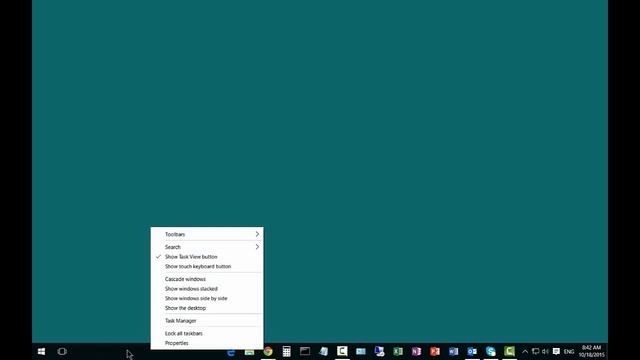Open the Calculator taskbar icon
The height and width of the screenshot is (360, 640).
click(287, 351)
